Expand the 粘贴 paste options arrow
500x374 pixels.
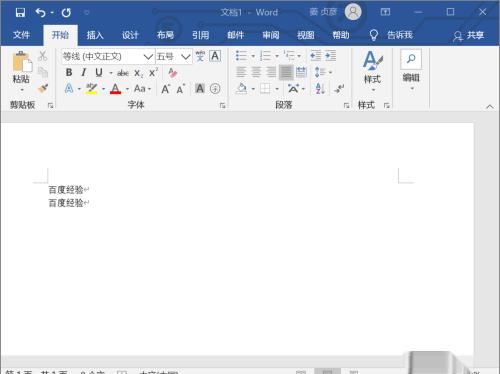click(x=22, y=90)
